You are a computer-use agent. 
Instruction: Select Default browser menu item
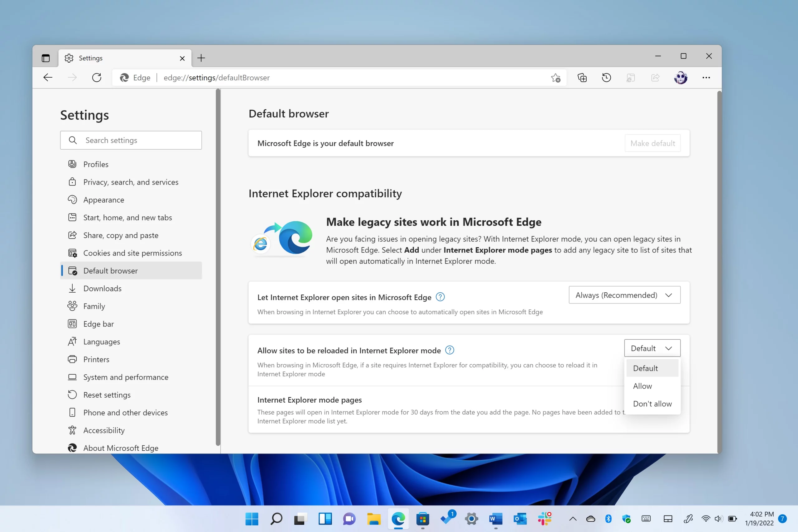point(110,270)
